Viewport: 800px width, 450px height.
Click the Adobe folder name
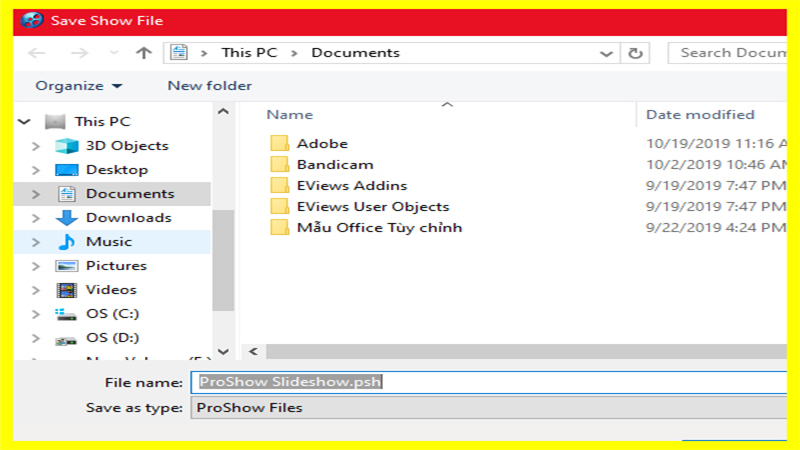(322, 143)
